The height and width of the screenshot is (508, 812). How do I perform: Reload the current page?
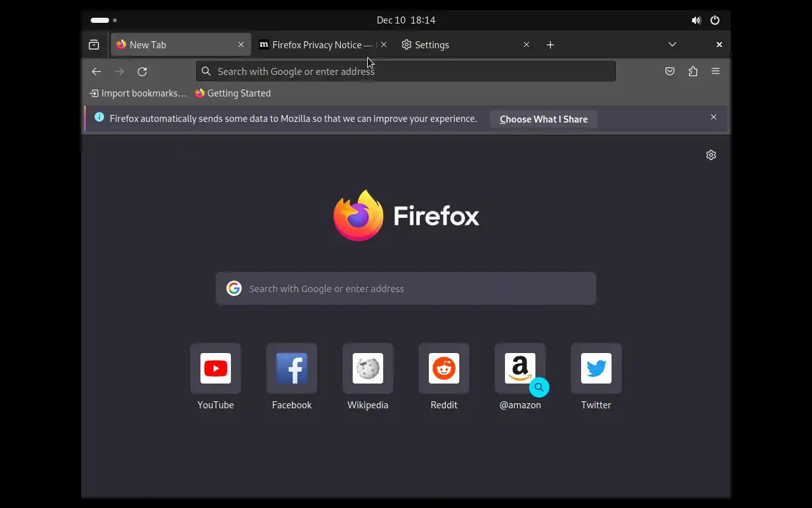[x=142, y=71]
